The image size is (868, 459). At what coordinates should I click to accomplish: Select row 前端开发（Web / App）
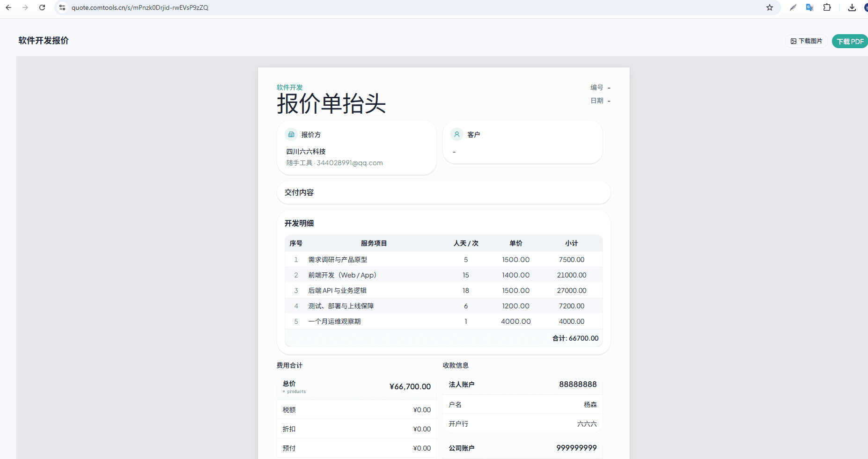[x=443, y=275]
